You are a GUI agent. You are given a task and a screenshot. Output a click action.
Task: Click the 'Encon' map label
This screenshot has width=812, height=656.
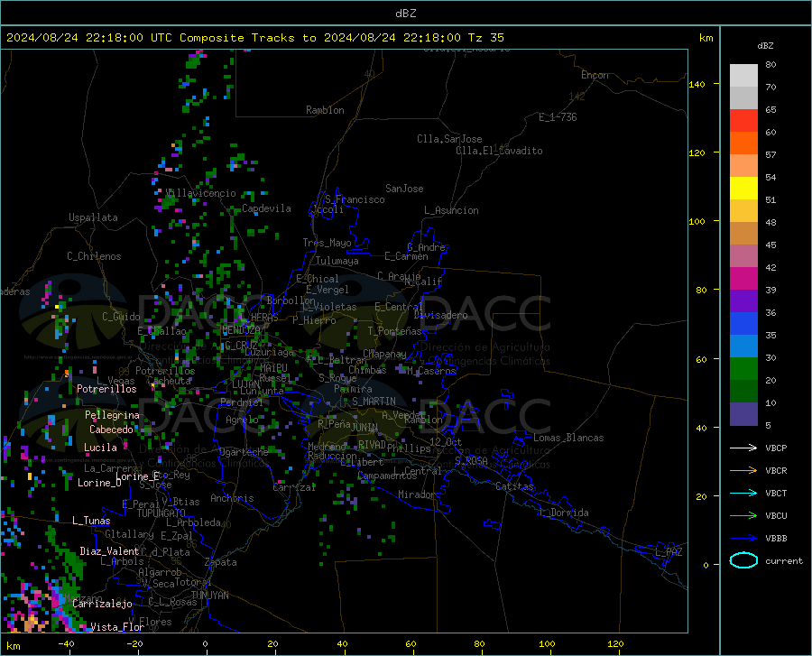(x=595, y=75)
